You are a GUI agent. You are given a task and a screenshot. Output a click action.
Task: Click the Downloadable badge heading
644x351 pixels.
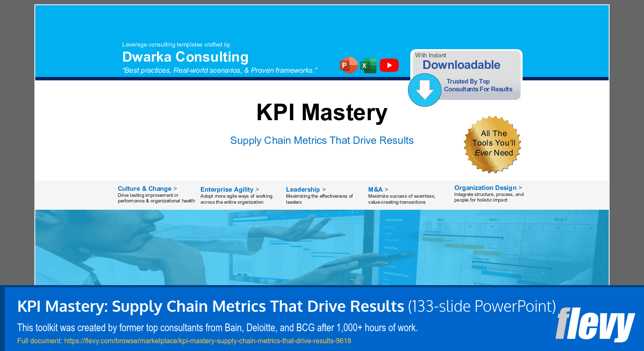[x=461, y=65]
